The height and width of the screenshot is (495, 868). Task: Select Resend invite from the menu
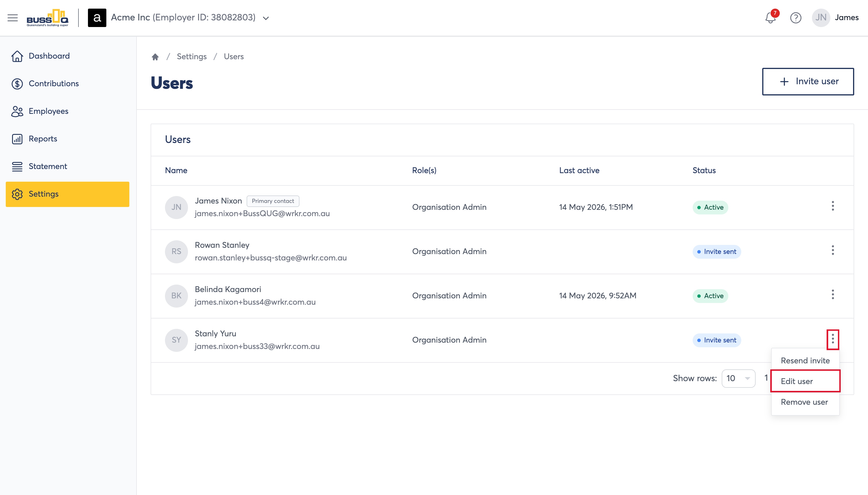(805, 360)
